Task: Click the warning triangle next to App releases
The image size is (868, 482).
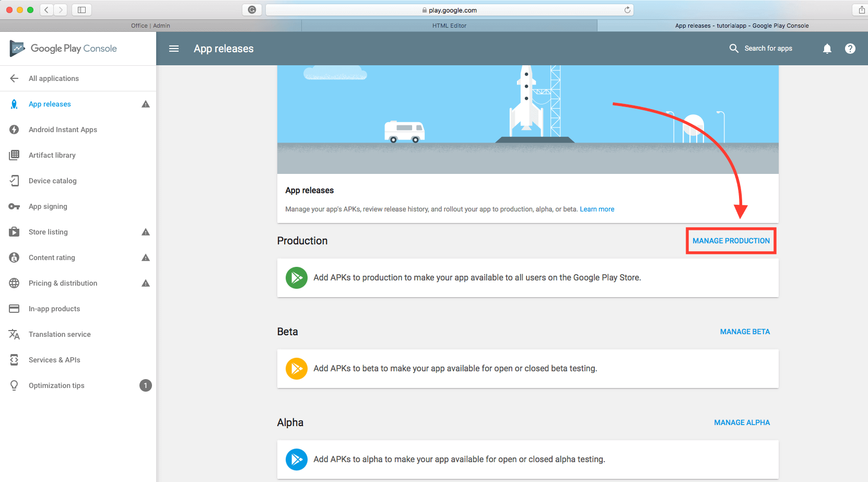Action: [146, 104]
